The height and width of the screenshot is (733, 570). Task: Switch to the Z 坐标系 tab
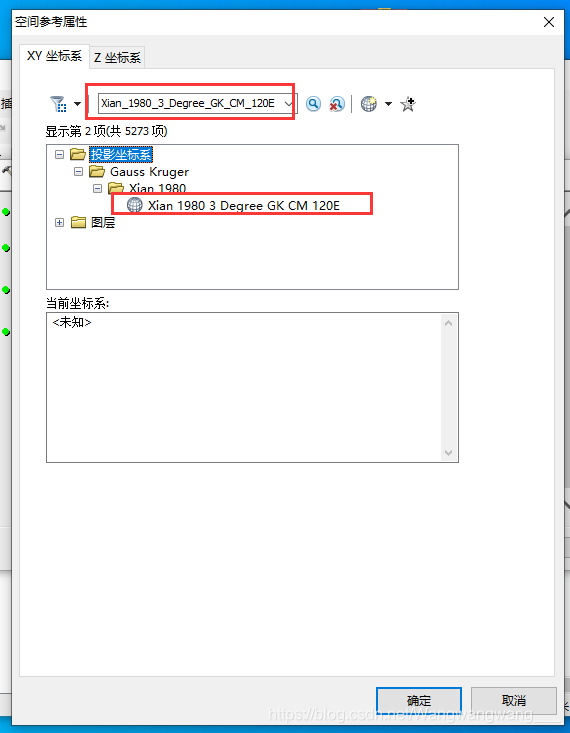[117, 58]
